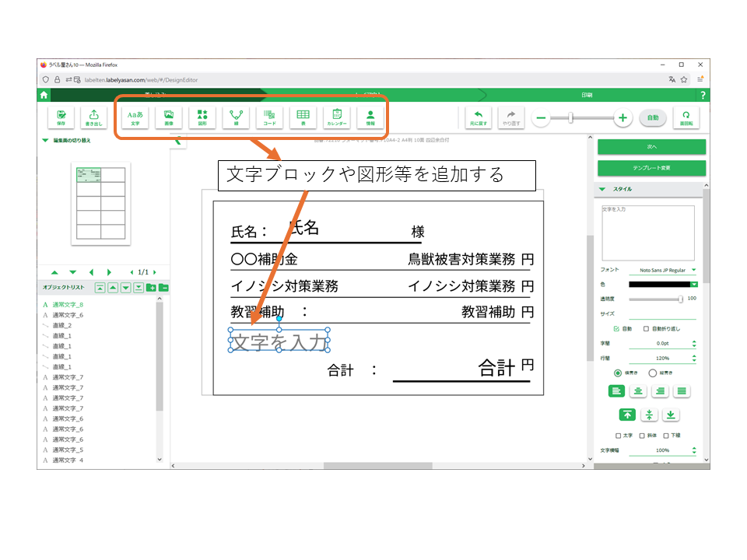Select the コード (barcode) tool icon

pyautogui.click(x=269, y=117)
